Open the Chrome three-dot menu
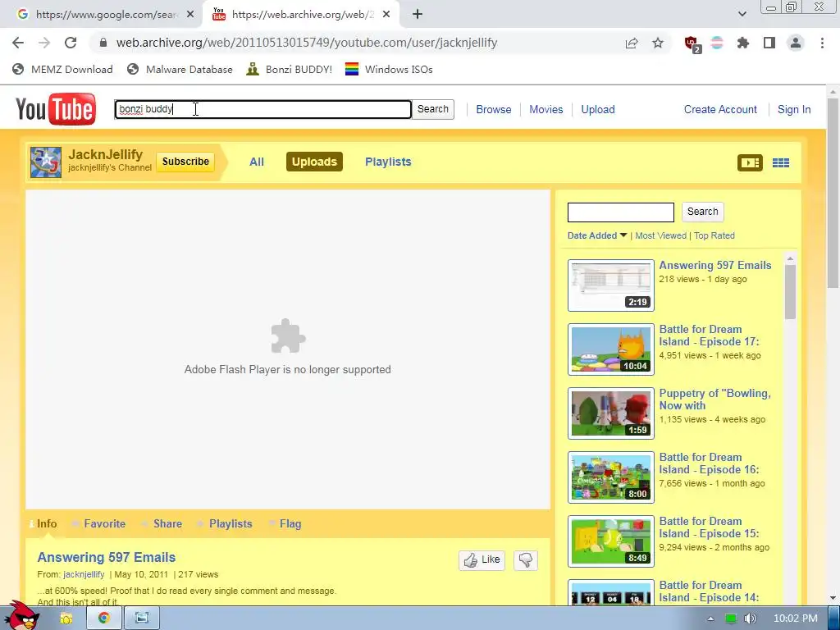This screenshot has width=840, height=630. pyautogui.click(x=822, y=43)
